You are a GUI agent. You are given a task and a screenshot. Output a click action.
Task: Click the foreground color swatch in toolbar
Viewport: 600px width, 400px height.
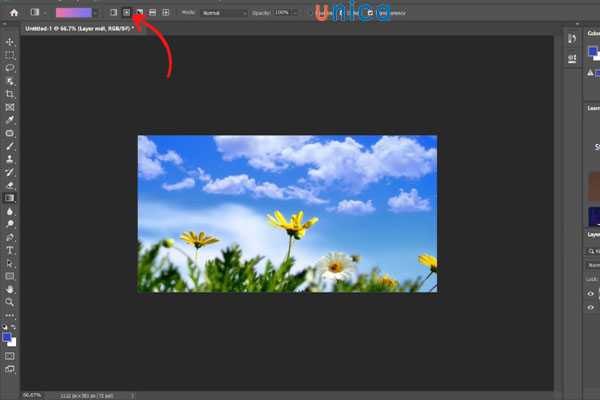point(8,337)
